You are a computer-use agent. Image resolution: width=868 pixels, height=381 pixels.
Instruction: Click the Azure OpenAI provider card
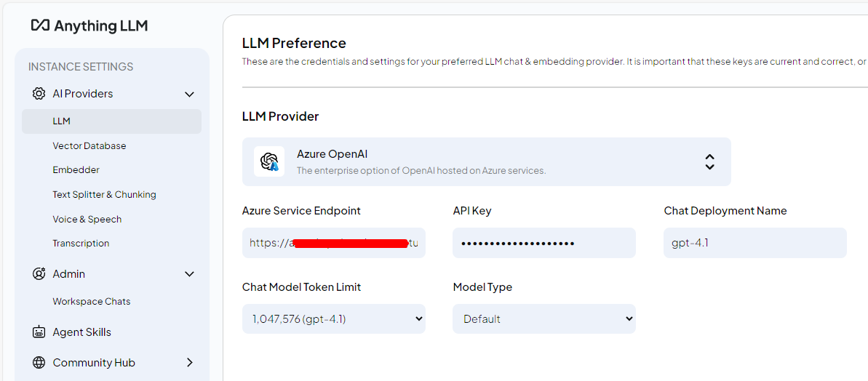tap(487, 161)
